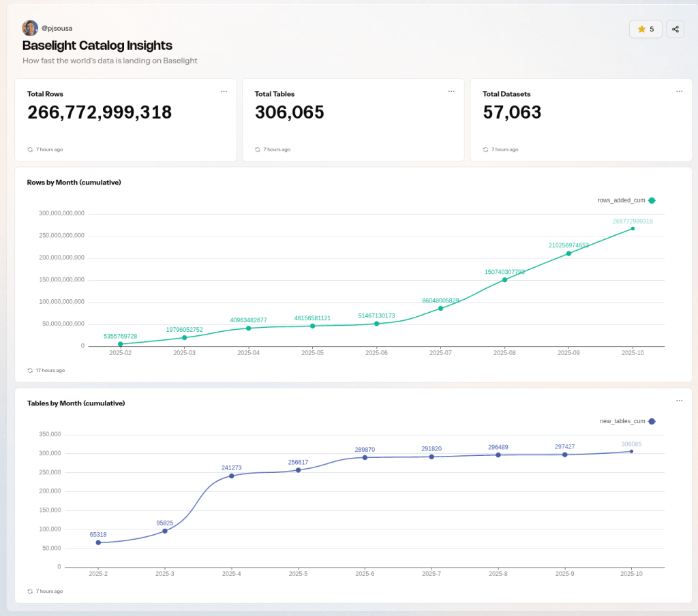
Task: Select the rows point labeled 46156581121
Action: point(312,326)
